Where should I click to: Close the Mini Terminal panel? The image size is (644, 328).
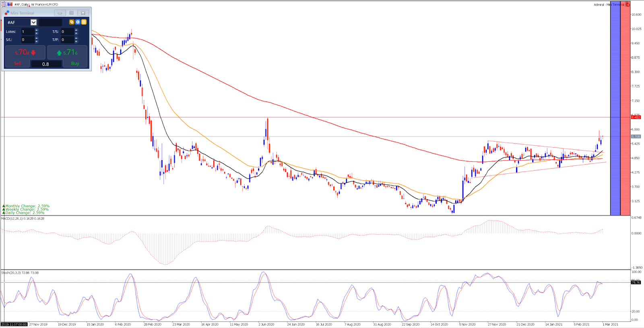83,13
